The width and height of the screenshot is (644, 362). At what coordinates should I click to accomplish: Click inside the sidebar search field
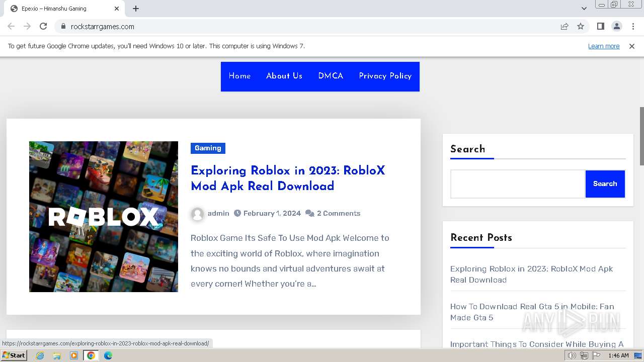click(518, 184)
